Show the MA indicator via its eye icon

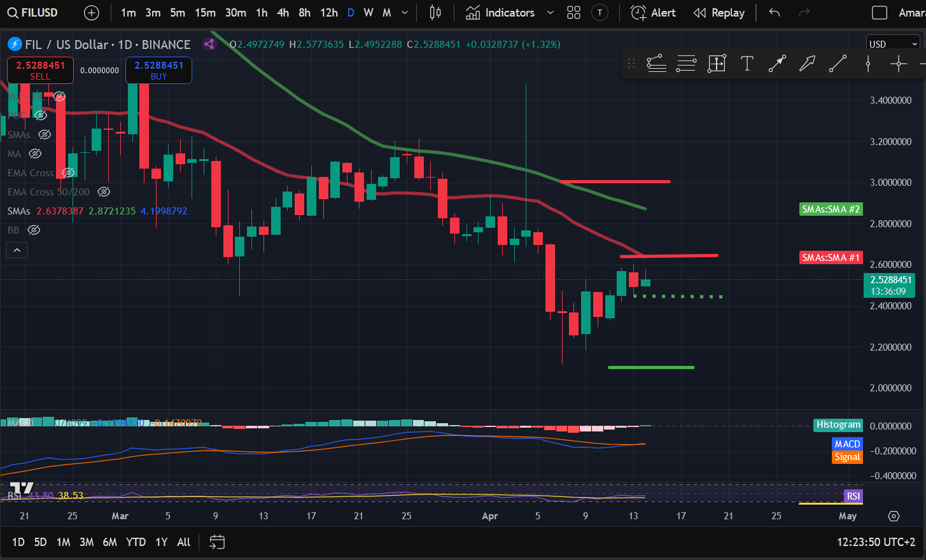pos(36,153)
